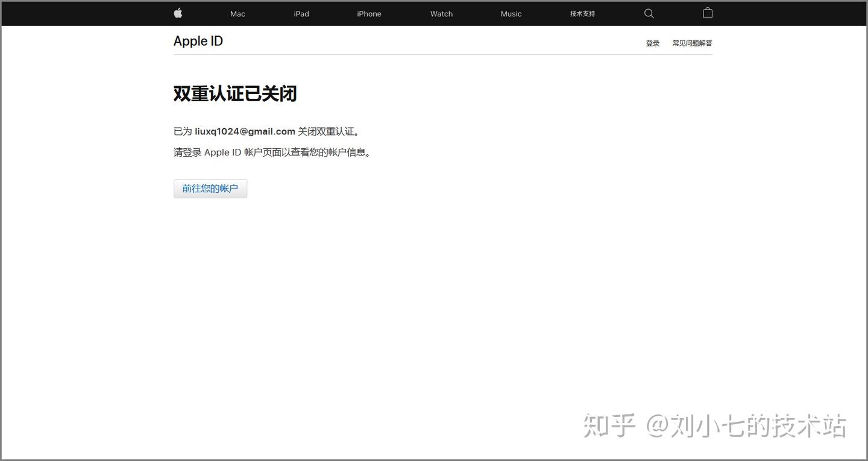Open the Watch page
Screen dimensions: 868x461
pos(441,13)
